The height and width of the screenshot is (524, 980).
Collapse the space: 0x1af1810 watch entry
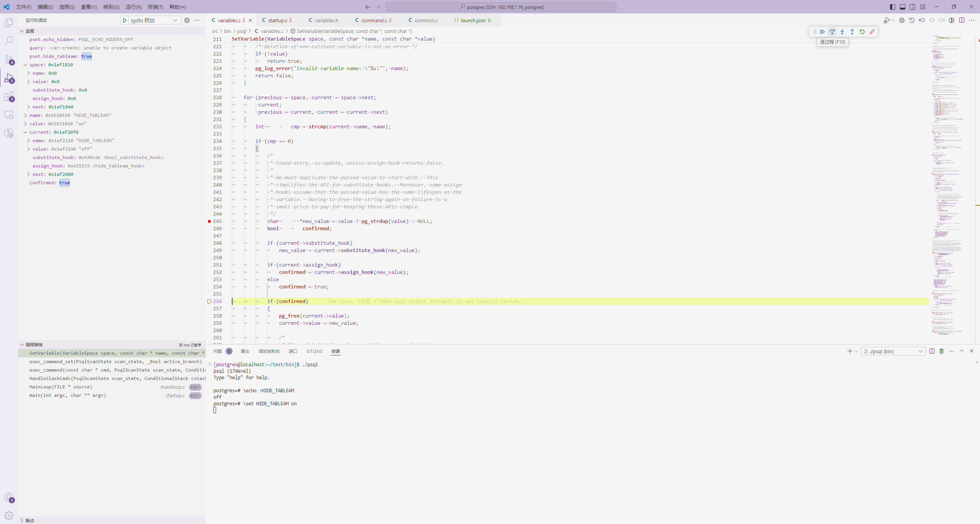pyautogui.click(x=25, y=65)
